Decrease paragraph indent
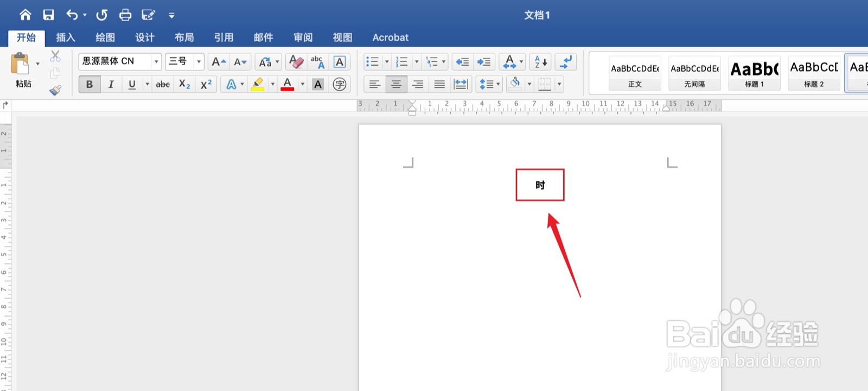Screen dimensions: 868x391 pyautogui.click(x=462, y=61)
